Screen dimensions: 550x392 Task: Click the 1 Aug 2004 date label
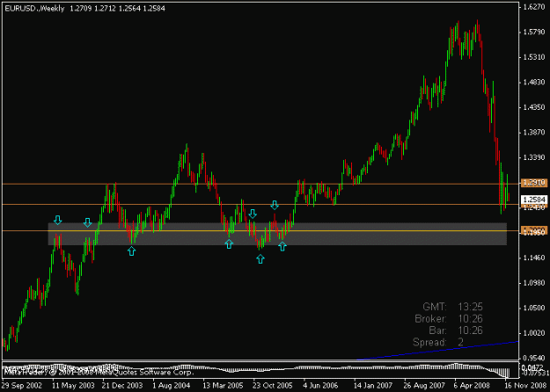[x=172, y=386]
